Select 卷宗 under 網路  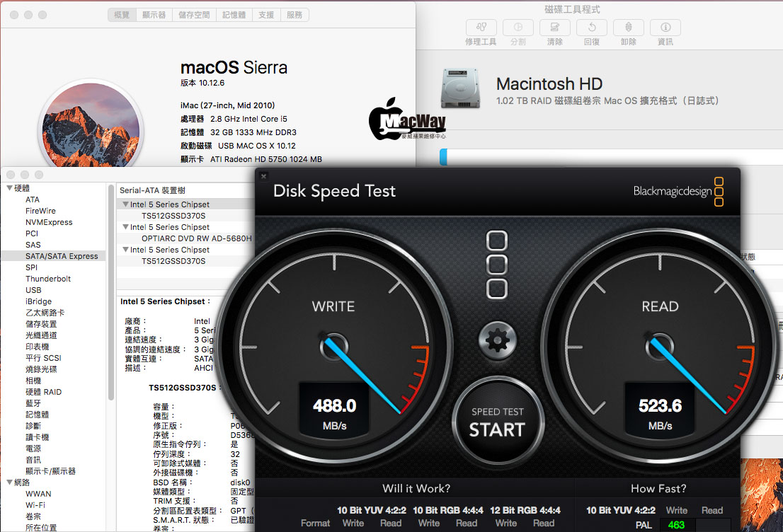point(33,516)
